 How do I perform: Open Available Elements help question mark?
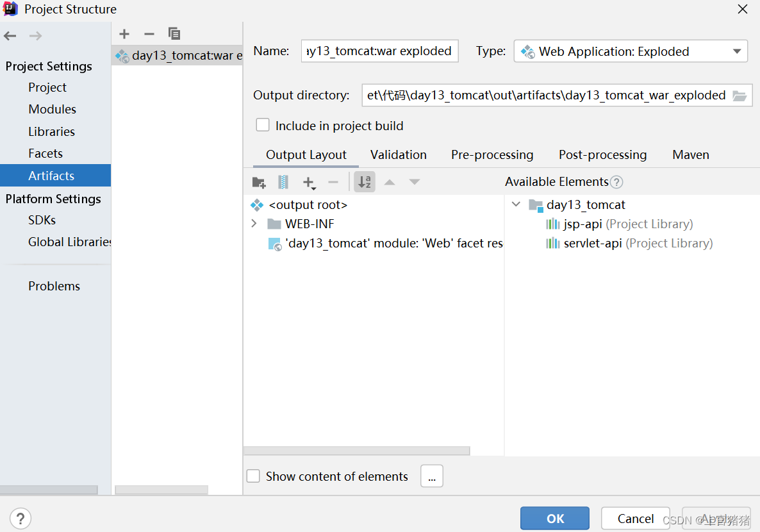pyautogui.click(x=616, y=182)
